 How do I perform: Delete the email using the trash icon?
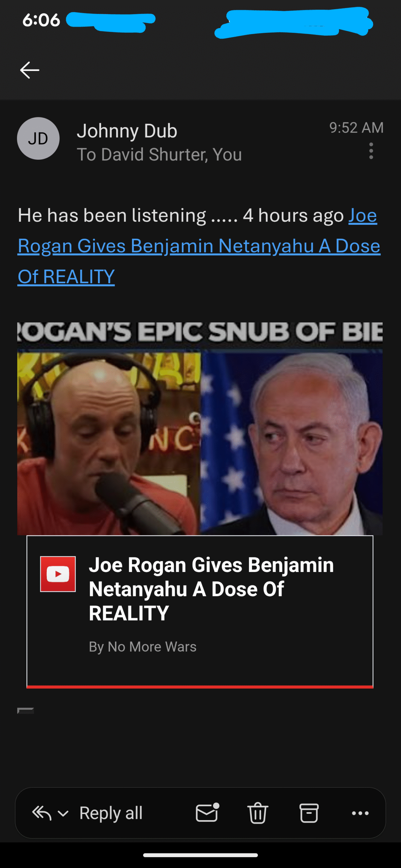pos(258,813)
